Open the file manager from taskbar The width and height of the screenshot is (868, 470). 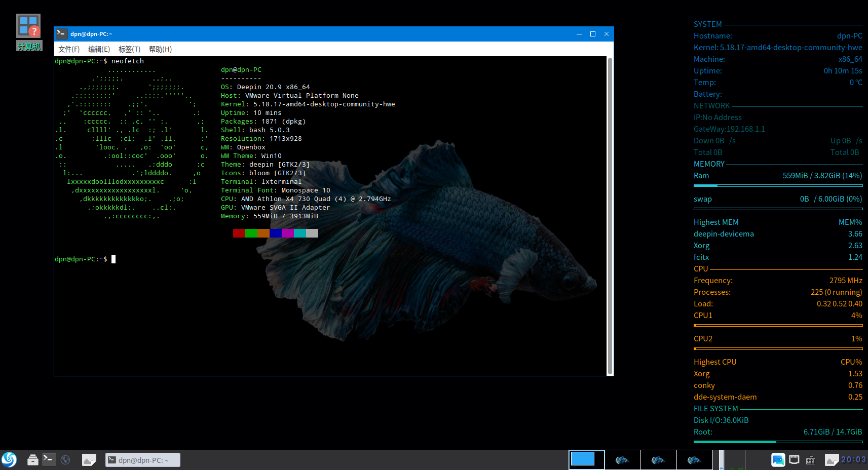click(32, 460)
